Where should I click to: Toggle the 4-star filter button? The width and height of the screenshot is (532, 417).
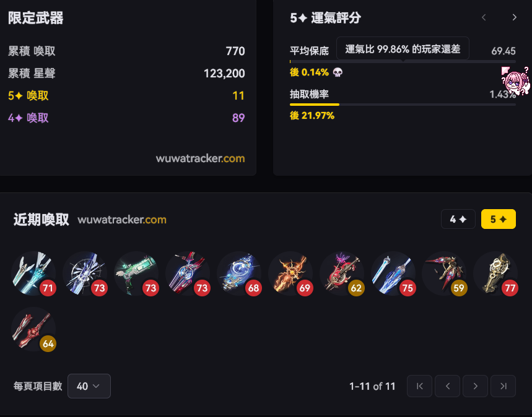point(458,219)
